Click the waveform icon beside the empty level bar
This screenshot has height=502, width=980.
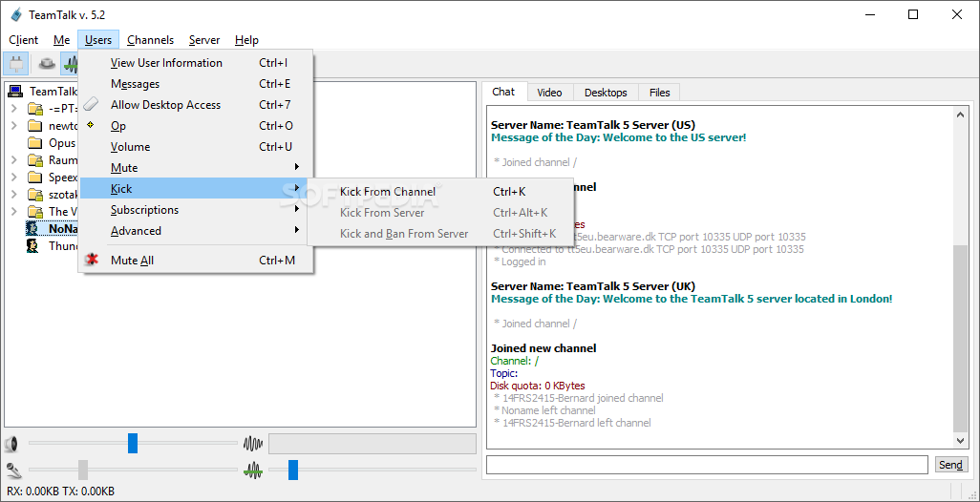click(253, 444)
